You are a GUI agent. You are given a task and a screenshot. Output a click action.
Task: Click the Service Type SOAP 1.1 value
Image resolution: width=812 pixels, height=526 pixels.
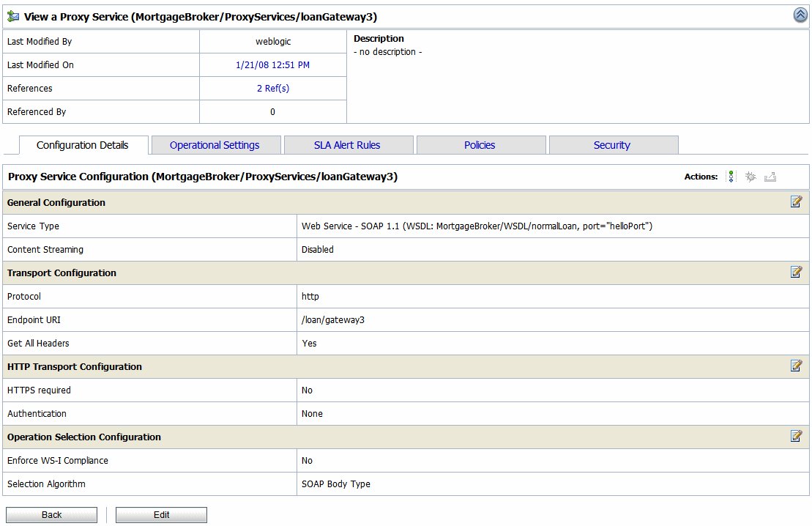tap(477, 226)
